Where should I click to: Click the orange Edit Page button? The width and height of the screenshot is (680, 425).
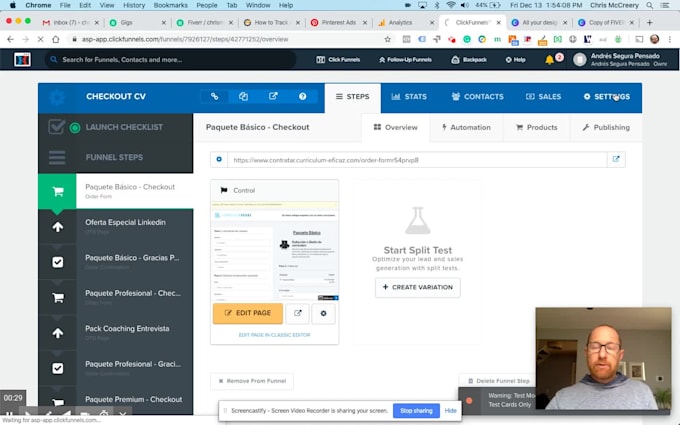pos(248,313)
